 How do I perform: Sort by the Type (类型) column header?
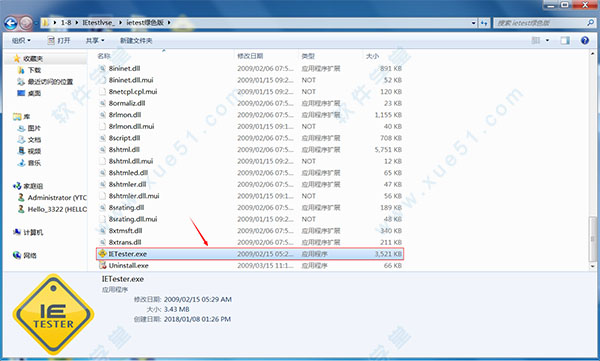click(x=308, y=56)
